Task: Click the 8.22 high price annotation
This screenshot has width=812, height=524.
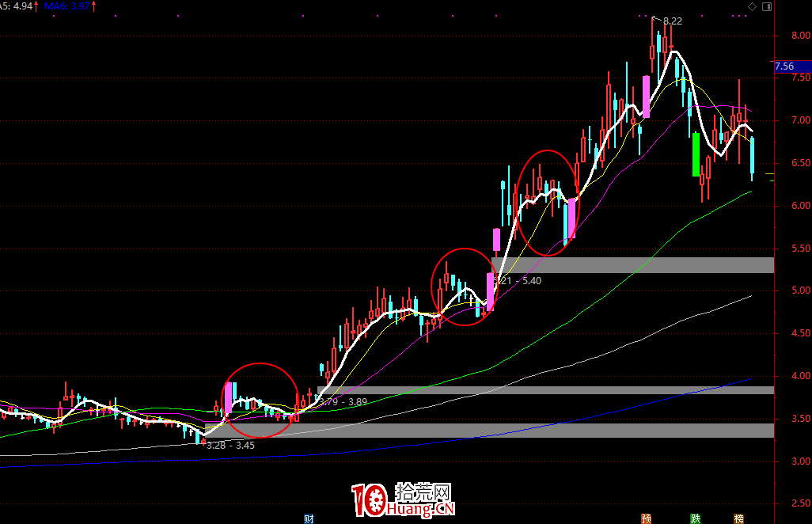Action: coord(672,21)
